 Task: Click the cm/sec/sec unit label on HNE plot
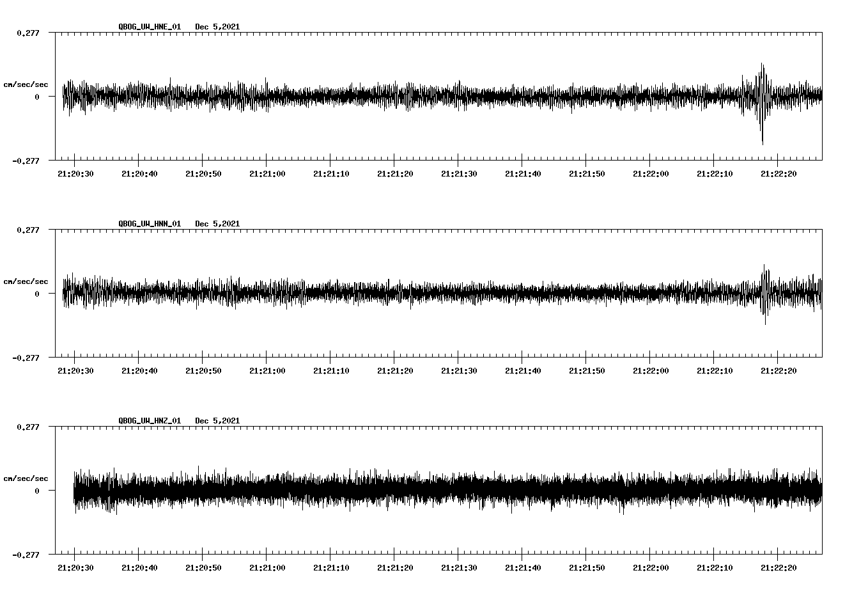(26, 84)
